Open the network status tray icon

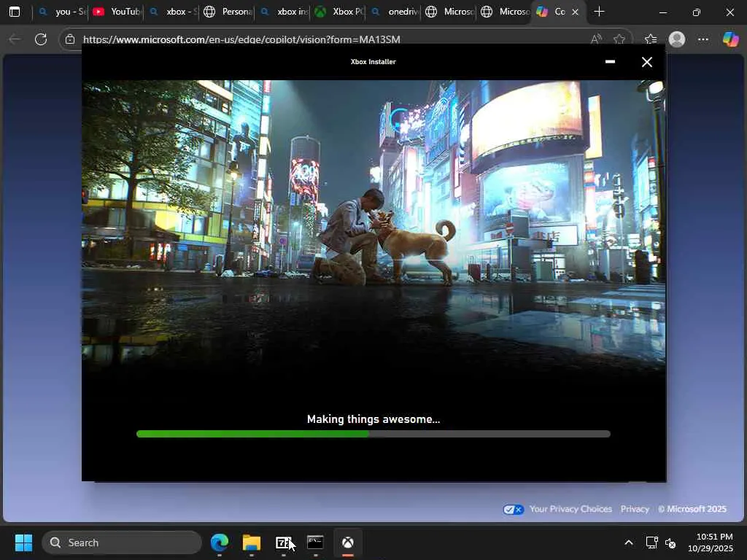tap(651, 542)
